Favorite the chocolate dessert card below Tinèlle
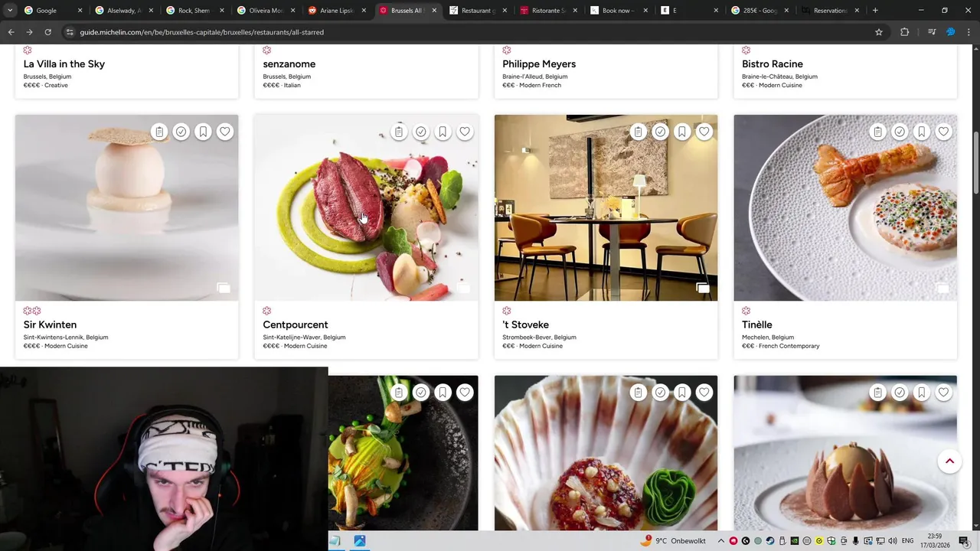The height and width of the screenshot is (551, 980). (943, 393)
